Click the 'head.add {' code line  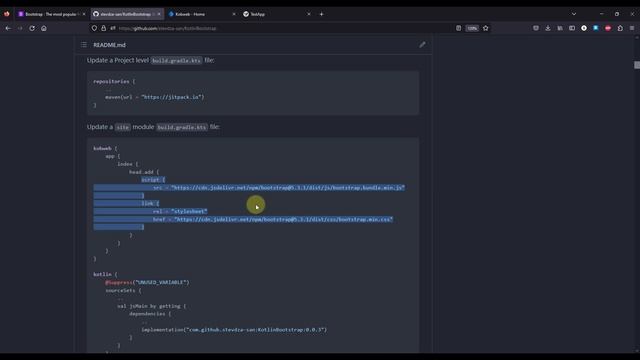tap(144, 172)
